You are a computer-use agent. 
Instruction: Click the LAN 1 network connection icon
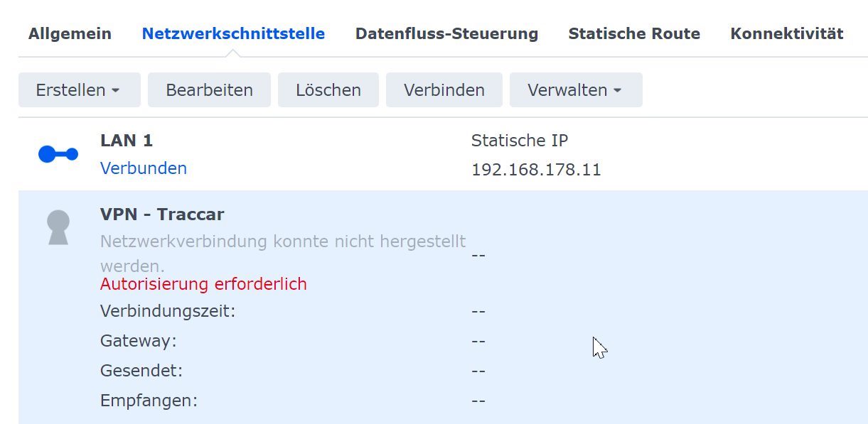(58, 154)
